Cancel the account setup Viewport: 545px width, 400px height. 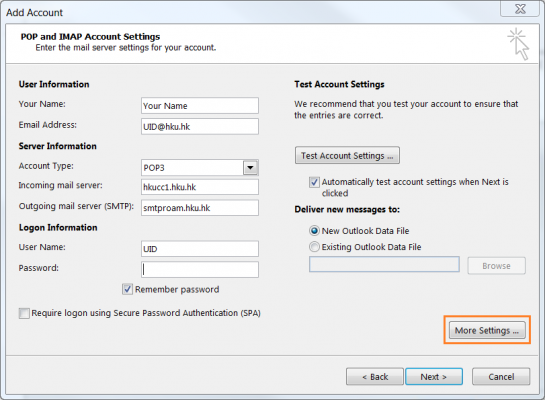coord(501,377)
